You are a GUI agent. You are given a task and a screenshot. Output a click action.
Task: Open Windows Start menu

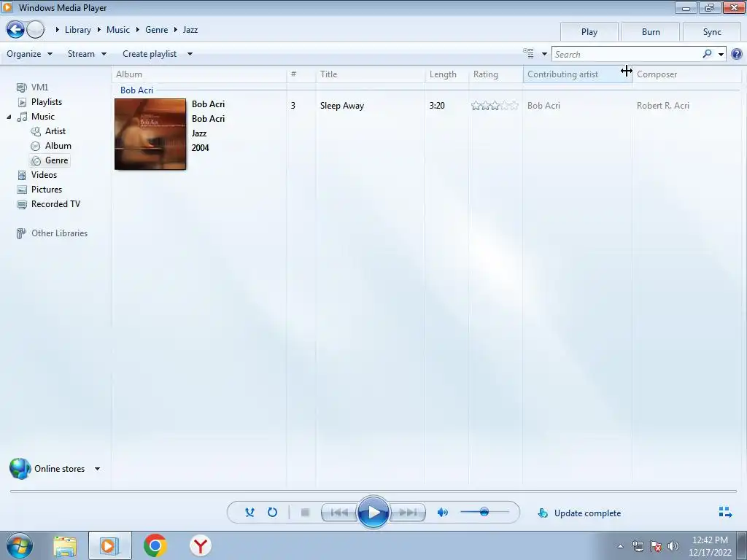click(x=20, y=545)
